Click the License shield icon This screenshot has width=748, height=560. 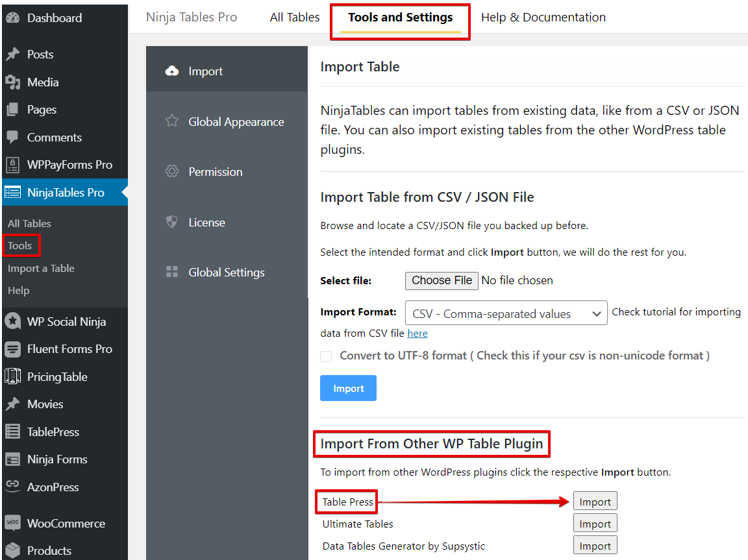(x=171, y=222)
